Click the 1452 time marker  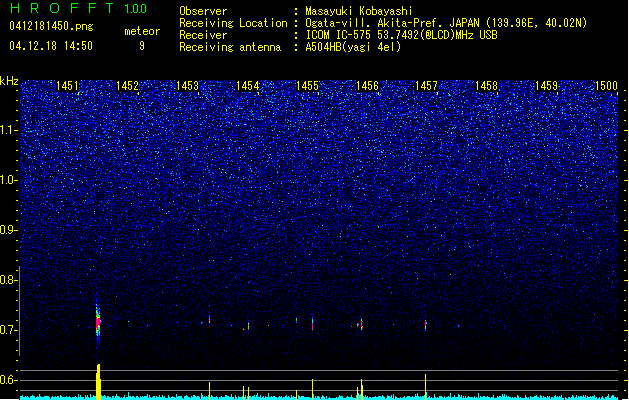[x=127, y=86]
